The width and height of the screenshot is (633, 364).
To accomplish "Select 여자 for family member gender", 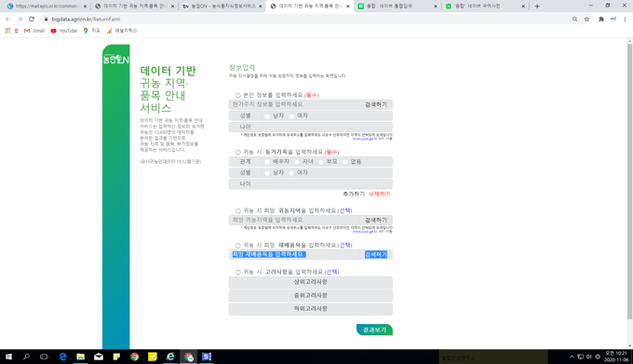I will coord(291,173).
